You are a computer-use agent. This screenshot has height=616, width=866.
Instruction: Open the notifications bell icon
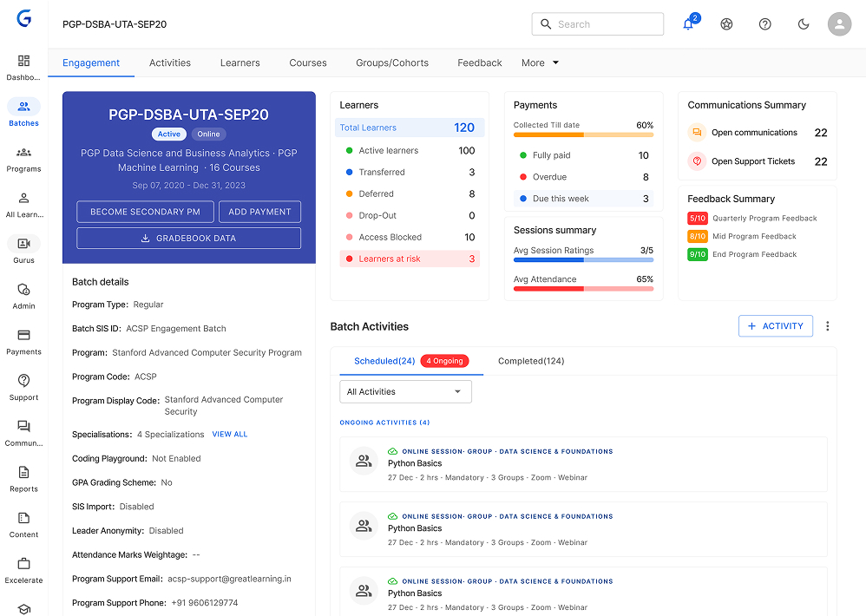coord(688,24)
